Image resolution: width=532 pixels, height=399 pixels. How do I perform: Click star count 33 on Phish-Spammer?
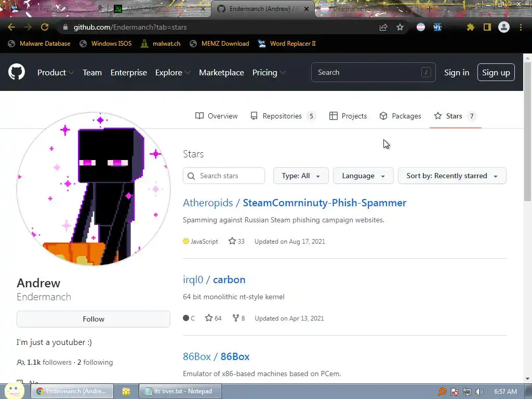pyautogui.click(x=236, y=241)
